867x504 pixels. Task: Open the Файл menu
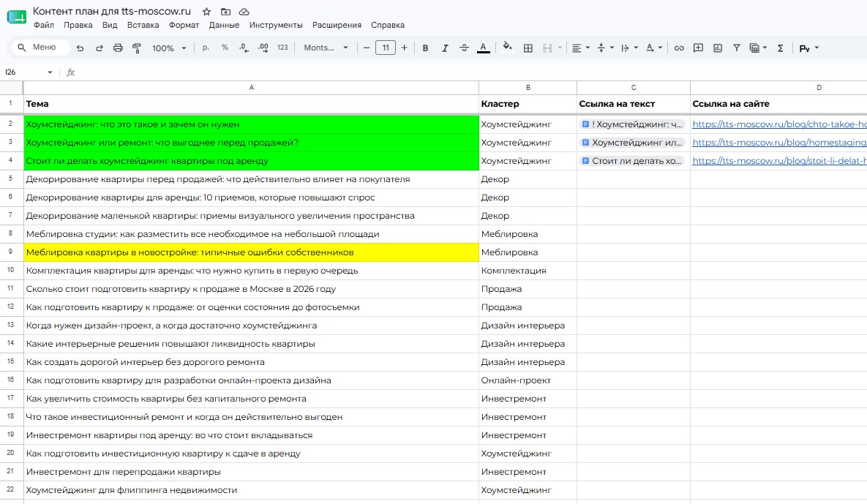(x=44, y=25)
